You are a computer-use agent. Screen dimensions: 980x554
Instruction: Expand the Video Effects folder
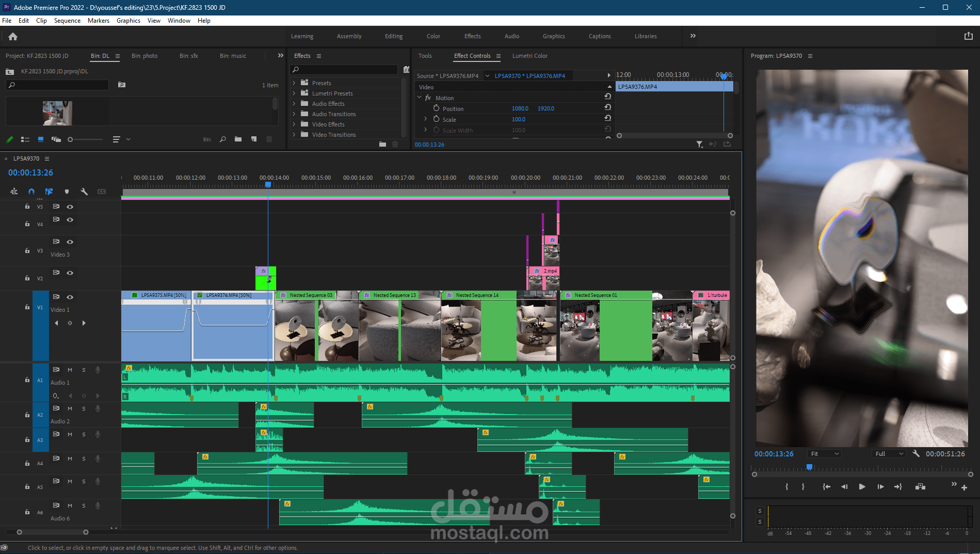tap(294, 124)
